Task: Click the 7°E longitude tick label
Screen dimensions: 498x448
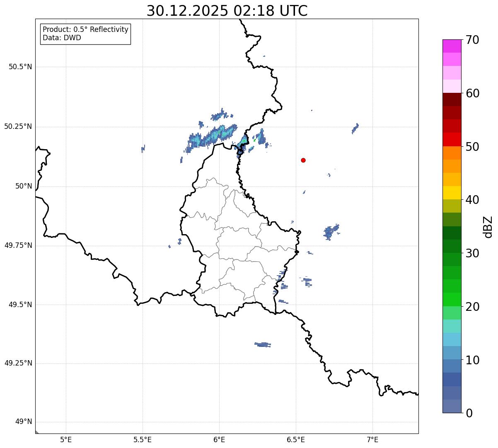Action: click(373, 439)
